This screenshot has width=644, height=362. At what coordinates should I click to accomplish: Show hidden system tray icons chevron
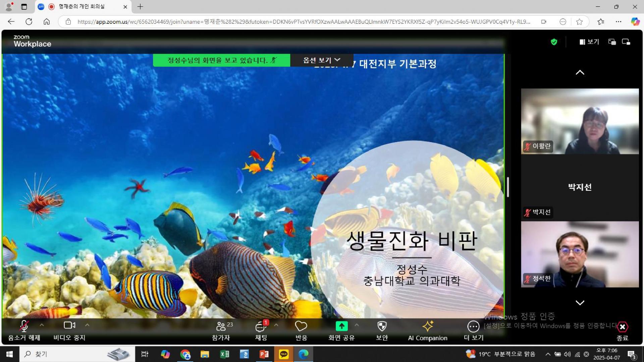548,354
